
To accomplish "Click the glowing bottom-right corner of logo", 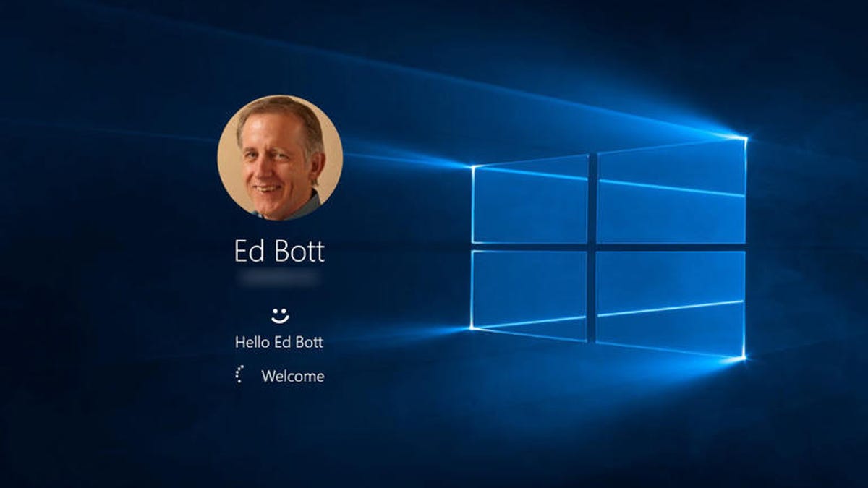I will tap(744, 356).
